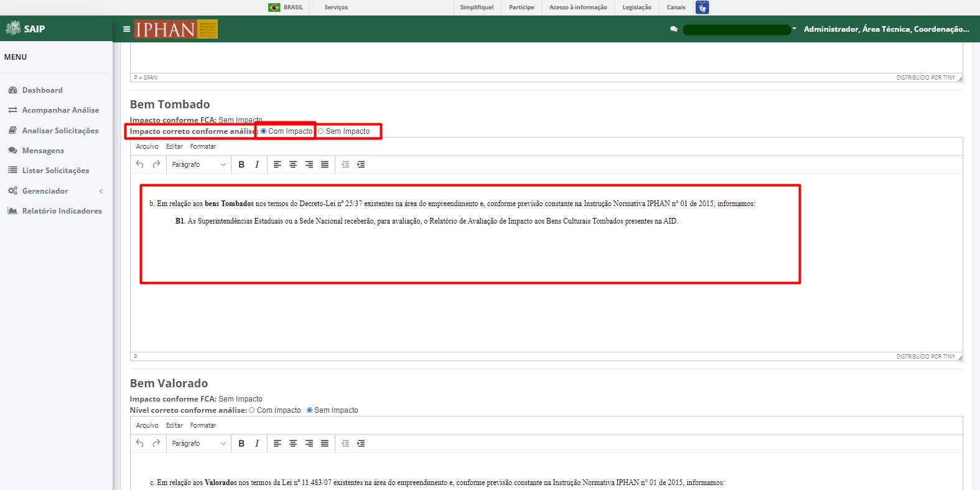Redo in the Bem Valorado editor
The height and width of the screenshot is (490, 980).
click(x=157, y=443)
